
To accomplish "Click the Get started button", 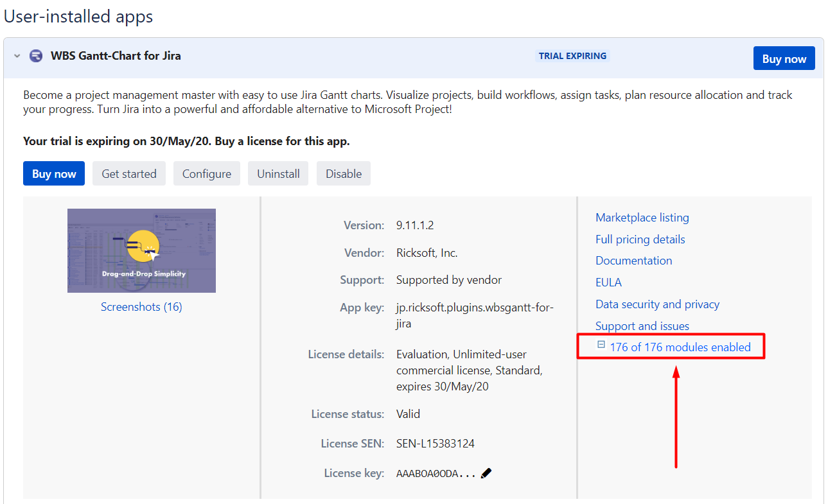I will tap(129, 174).
